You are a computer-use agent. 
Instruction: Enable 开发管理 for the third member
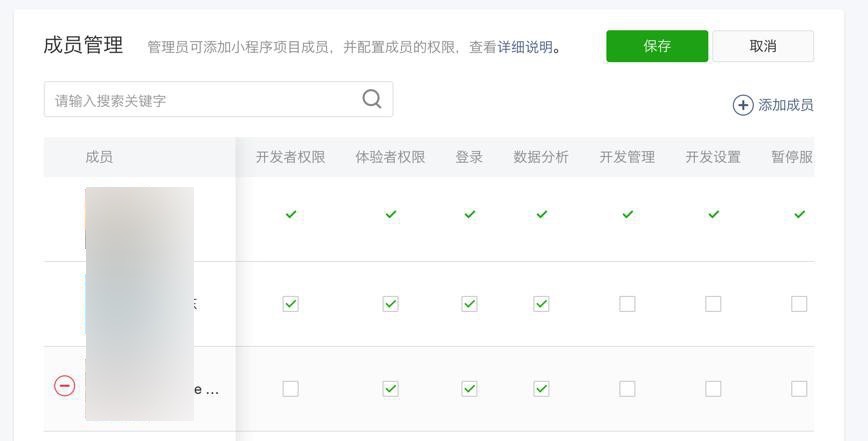point(627,389)
